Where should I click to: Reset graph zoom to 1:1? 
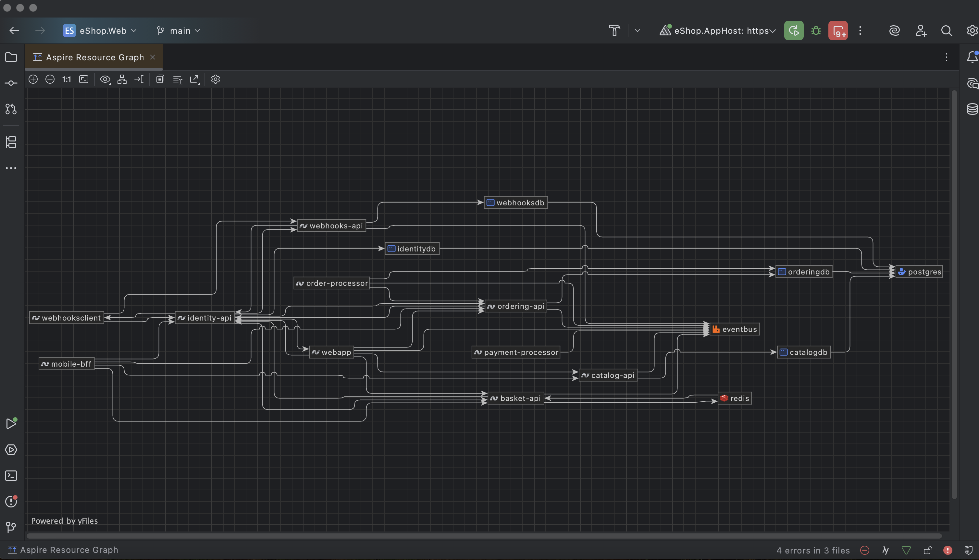click(x=66, y=79)
